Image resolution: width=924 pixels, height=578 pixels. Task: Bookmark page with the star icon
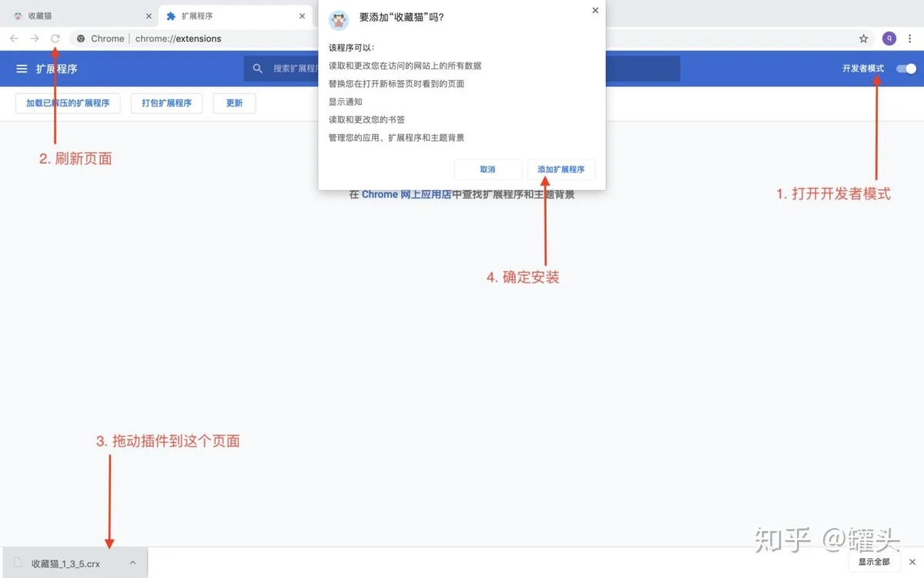864,39
